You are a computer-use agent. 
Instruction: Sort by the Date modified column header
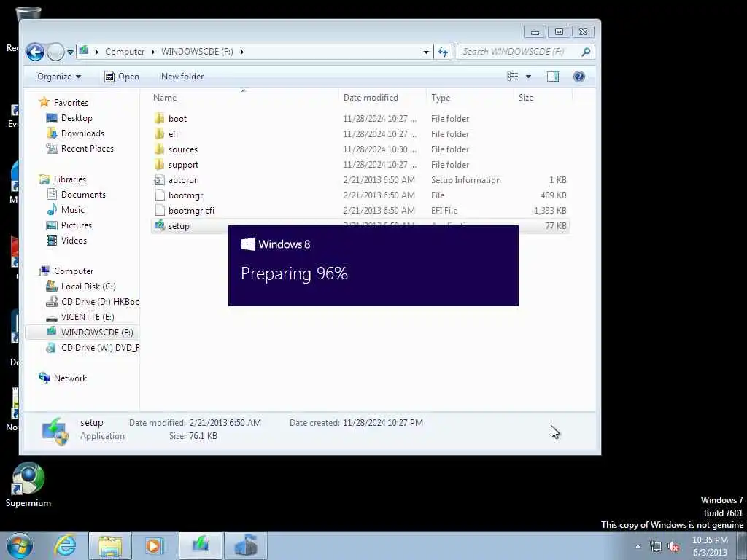pos(371,98)
